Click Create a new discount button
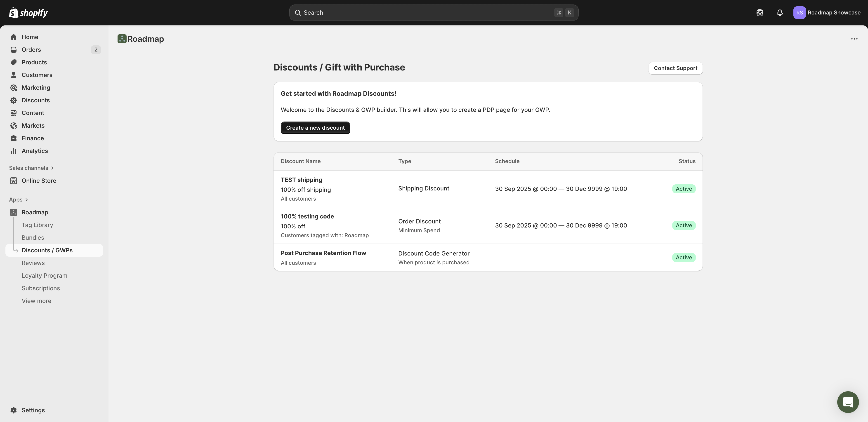Viewport: 868px width, 422px height. 315,128
